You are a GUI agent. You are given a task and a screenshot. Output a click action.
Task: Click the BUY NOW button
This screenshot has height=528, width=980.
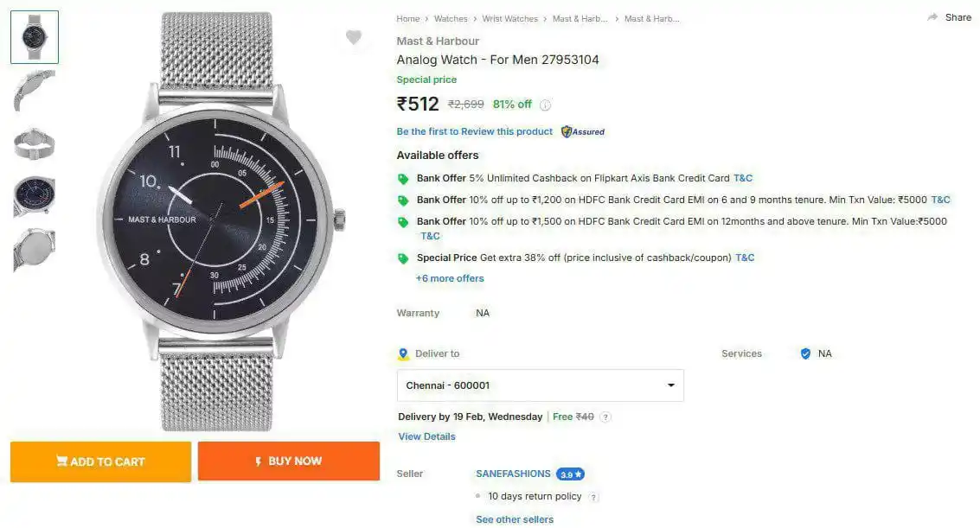pos(288,461)
